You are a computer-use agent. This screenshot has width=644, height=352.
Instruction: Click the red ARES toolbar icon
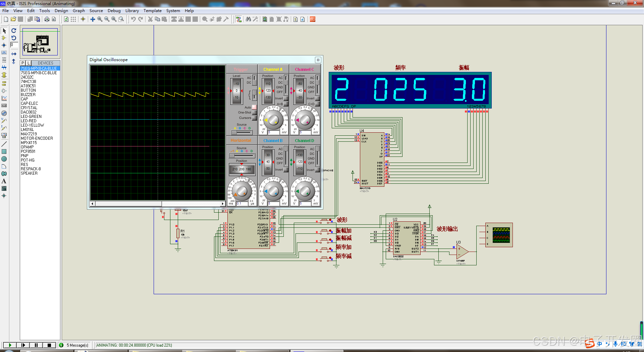click(313, 19)
